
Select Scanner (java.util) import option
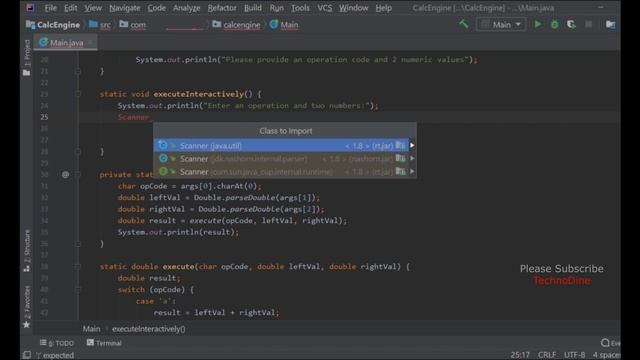click(x=281, y=145)
